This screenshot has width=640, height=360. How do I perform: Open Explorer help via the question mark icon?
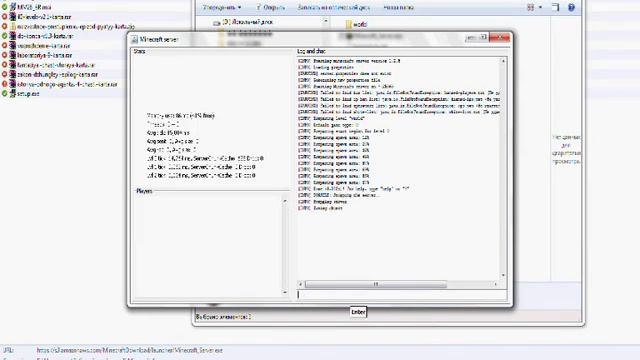pos(571,7)
